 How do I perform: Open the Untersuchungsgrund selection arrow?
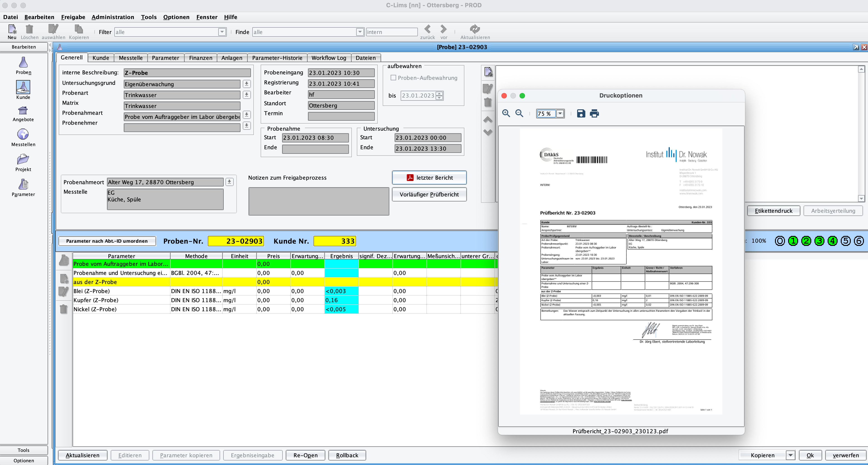[x=247, y=84]
